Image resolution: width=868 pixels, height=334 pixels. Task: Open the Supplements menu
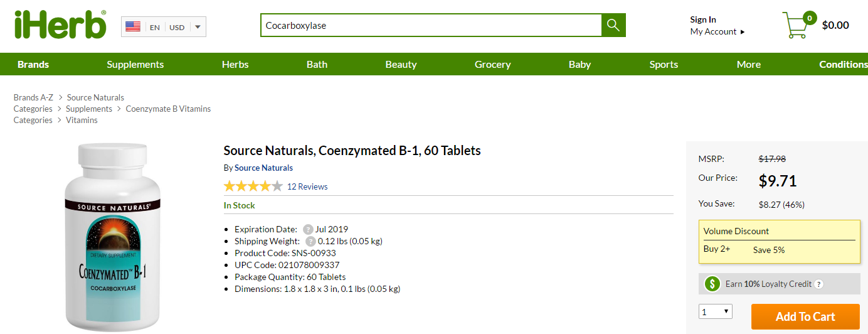[x=135, y=64]
